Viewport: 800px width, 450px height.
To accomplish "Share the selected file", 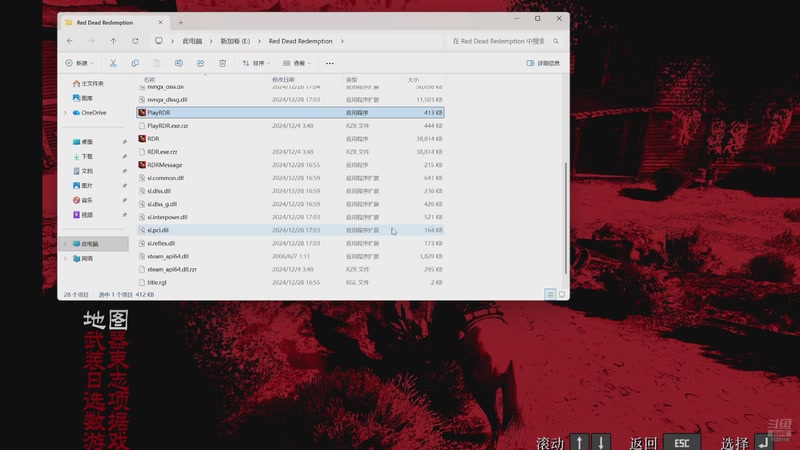I will 201,63.
